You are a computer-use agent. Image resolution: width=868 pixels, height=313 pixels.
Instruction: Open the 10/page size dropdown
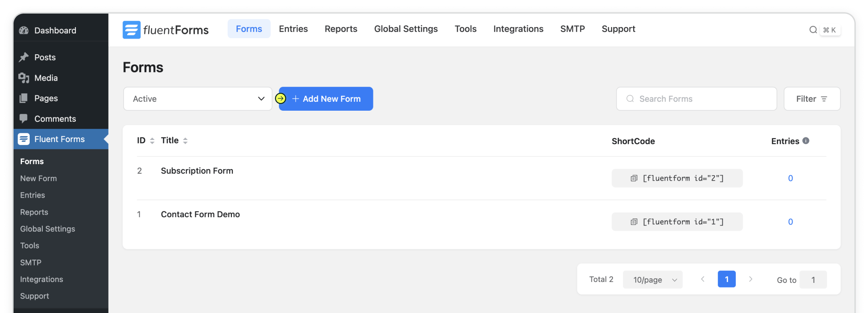653,279
